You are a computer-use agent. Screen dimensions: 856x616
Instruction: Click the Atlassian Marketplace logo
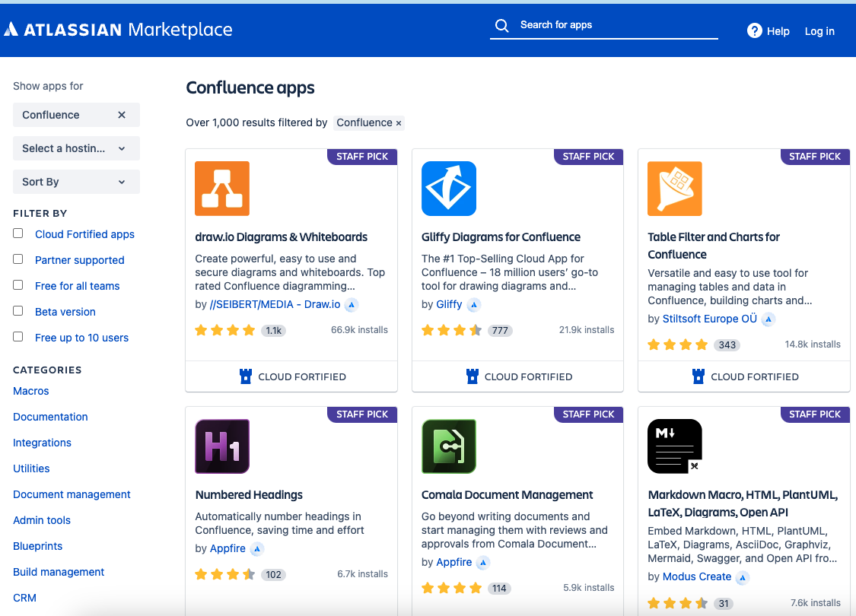tap(118, 30)
